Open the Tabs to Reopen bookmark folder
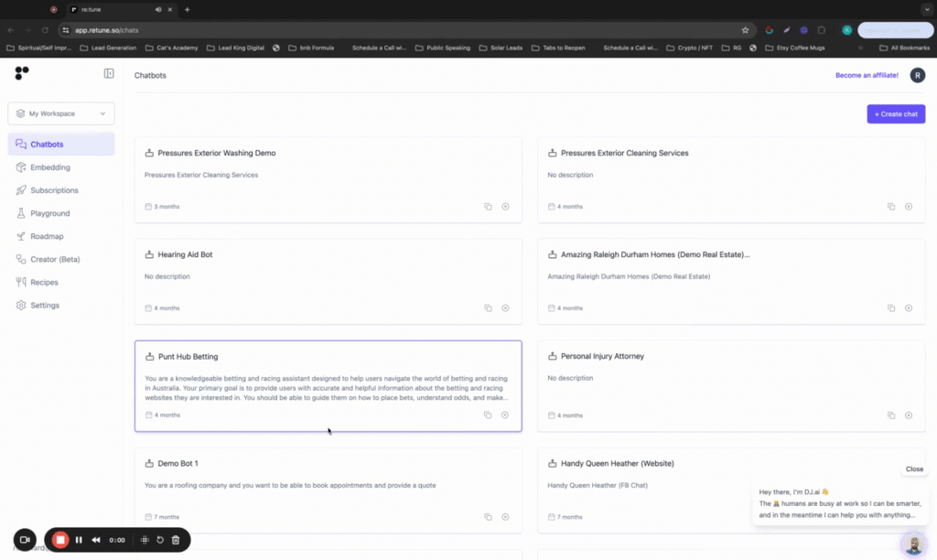 pos(562,47)
